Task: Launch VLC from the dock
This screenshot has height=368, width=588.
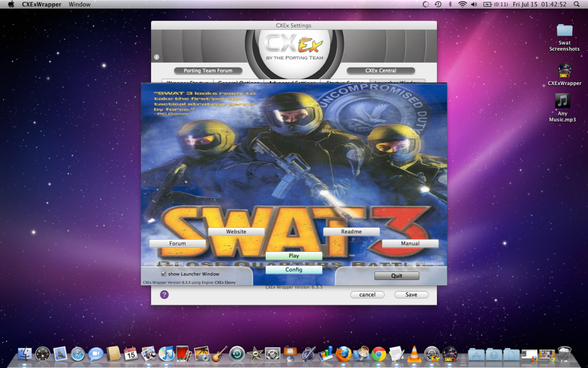Action: (414, 354)
